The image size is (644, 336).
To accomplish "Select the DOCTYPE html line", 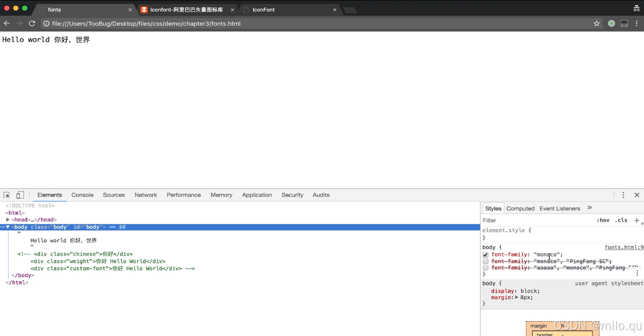I will [x=30, y=206].
